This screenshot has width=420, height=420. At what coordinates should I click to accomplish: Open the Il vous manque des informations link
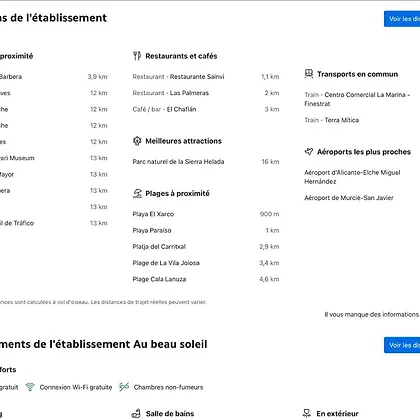pyautogui.click(x=372, y=314)
